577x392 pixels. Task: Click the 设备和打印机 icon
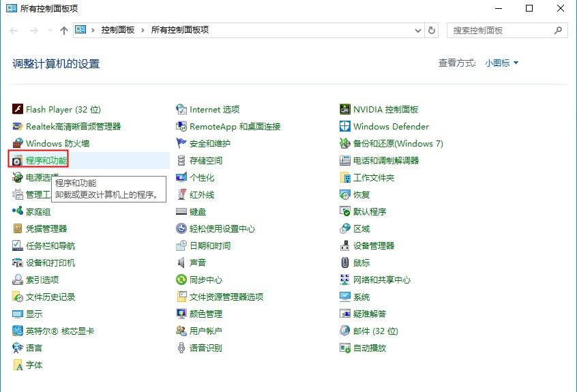click(17, 262)
